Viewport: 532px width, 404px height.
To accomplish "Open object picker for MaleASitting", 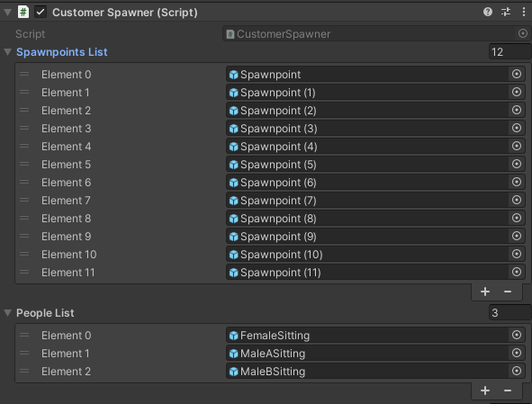I will tap(517, 353).
